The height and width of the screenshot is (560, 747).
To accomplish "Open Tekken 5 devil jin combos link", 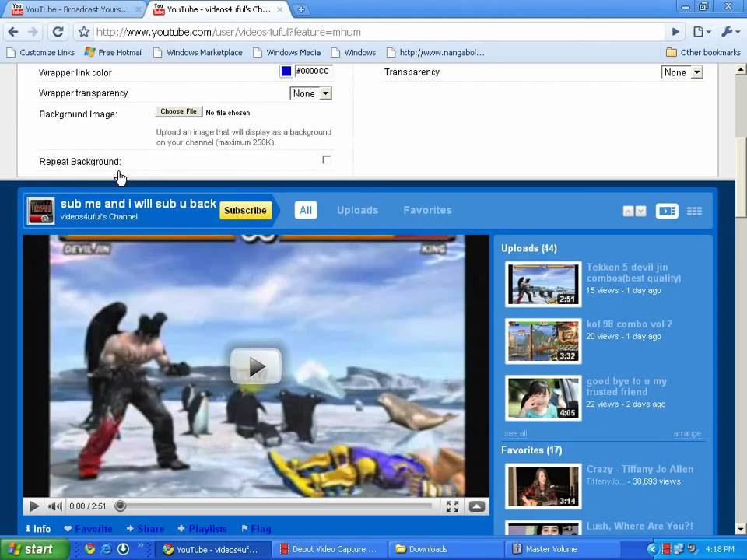I will pyautogui.click(x=633, y=272).
